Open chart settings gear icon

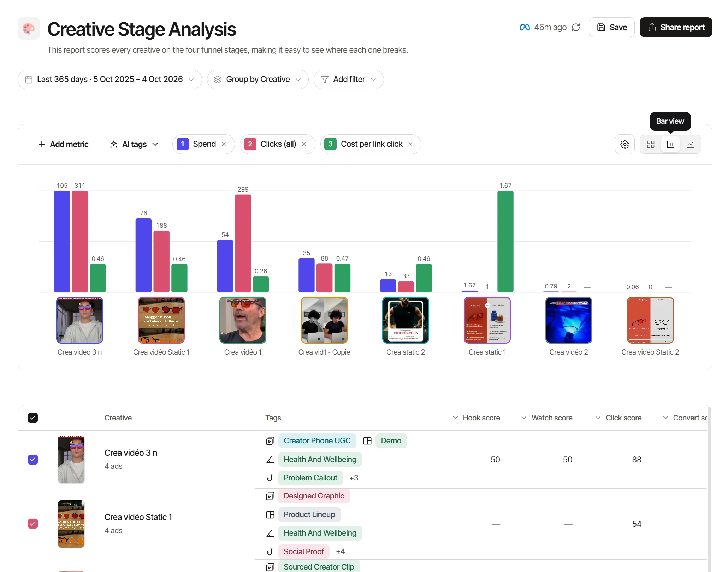(625, 144)
